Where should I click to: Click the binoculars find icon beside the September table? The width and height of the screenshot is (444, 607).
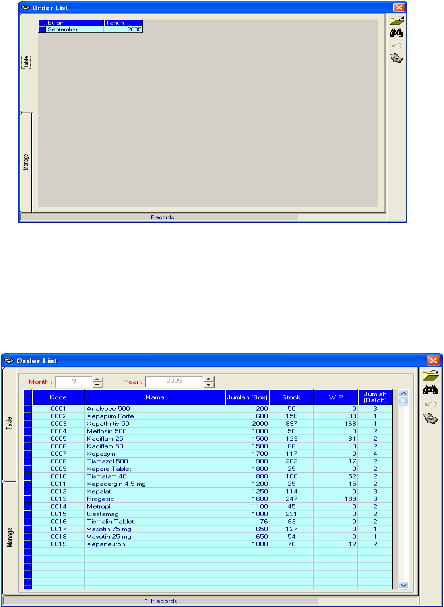[x=396, y=33]
